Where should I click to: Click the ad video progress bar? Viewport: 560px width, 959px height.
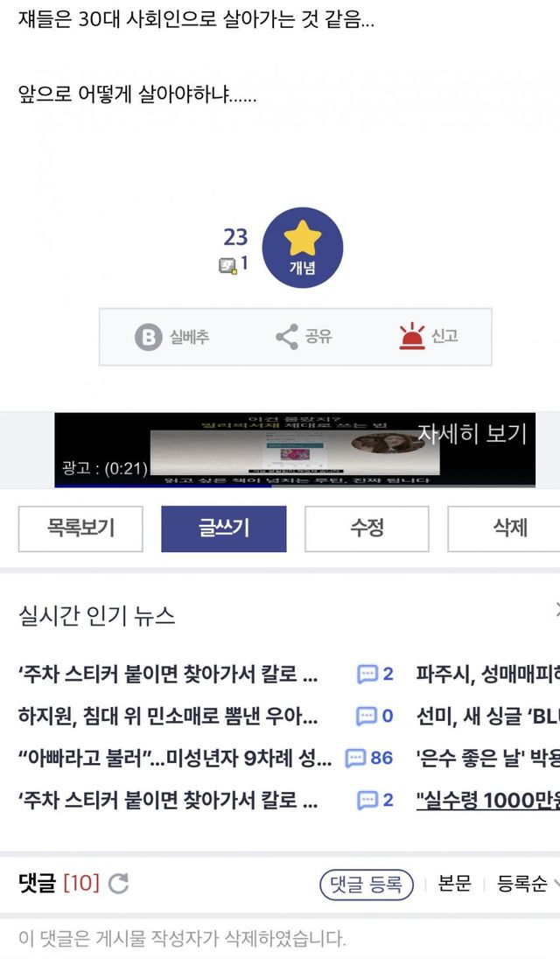point(295,486)
